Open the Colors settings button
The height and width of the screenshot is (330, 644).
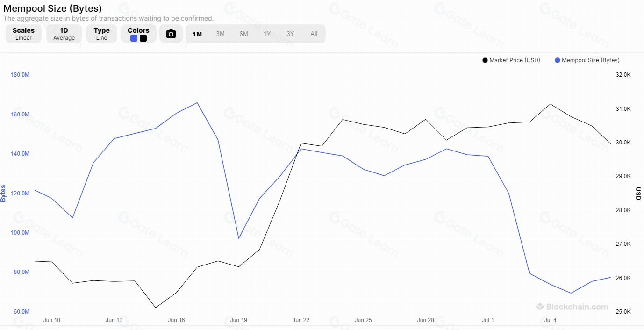pyautogui.click(x=138, y=31)
